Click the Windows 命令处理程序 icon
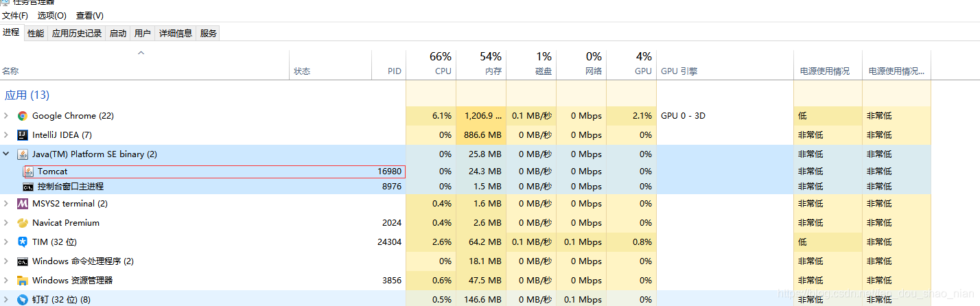The height and width of the screenshot is (306, 980). pyautogui.click(x=23, y=261)
